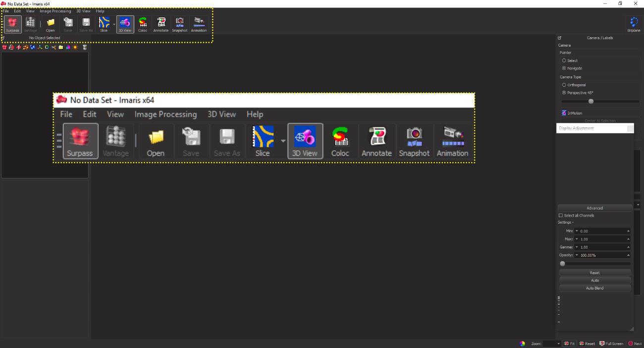Open the Gamma value dropdown arrow
This screenshot has width=644, height=348.
pos(577,247)
